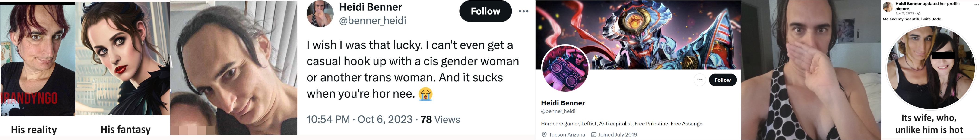Image resolution: width=980 pixels, height=140 pixels.
Task: Open the boombox profile picture on the profile page
Action: (565, 68)
